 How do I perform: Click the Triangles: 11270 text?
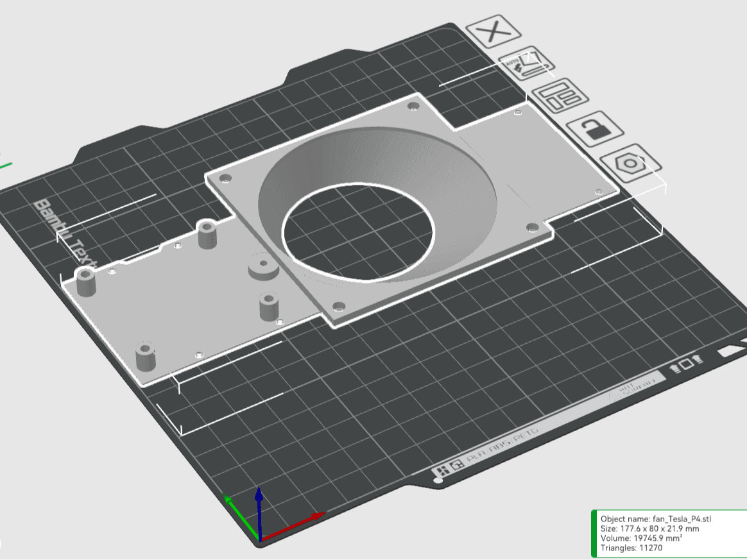(631, 548)
